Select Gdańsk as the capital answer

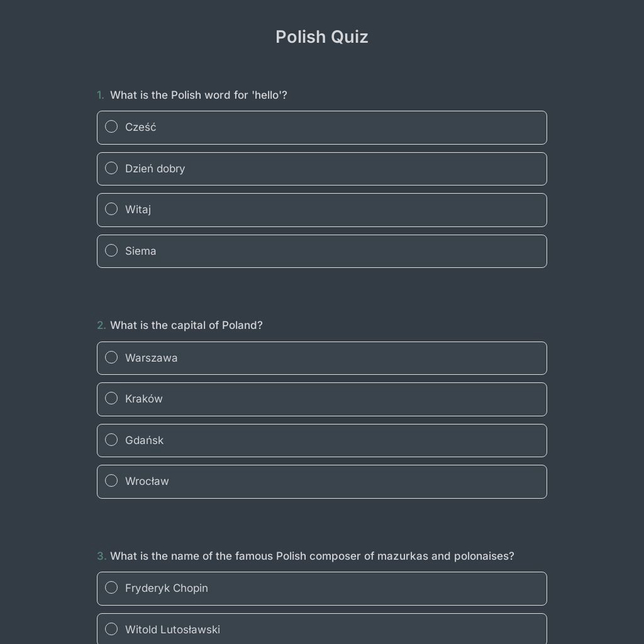coord(111,439)
